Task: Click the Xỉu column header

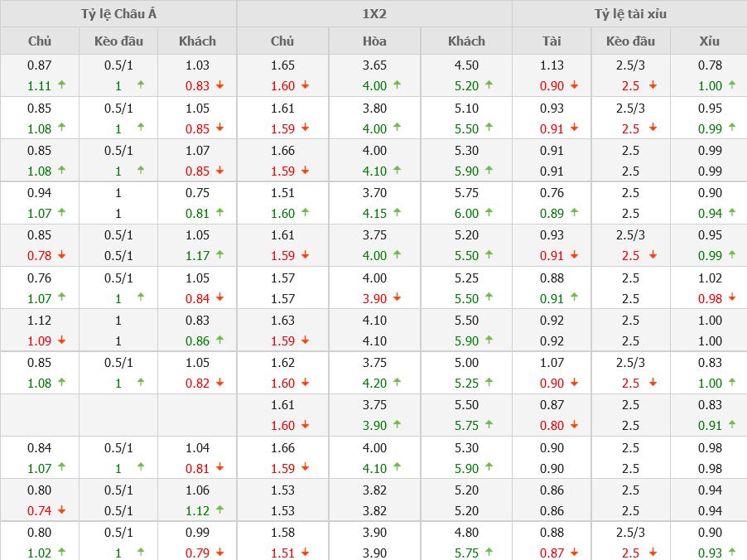Action: (709, 41)
